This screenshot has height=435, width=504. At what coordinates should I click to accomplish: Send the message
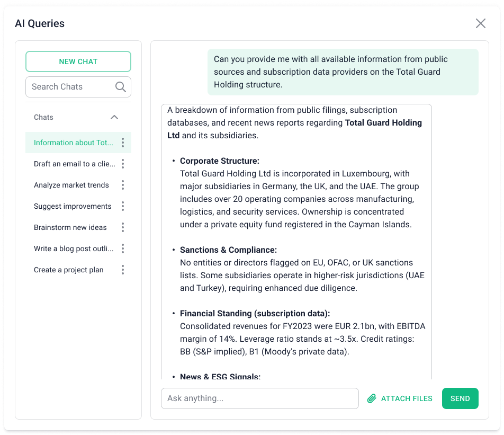click(460, 398)
